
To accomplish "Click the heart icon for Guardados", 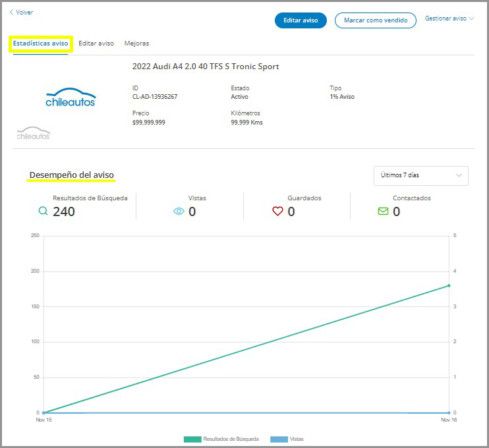I will (x=277, y=211).
